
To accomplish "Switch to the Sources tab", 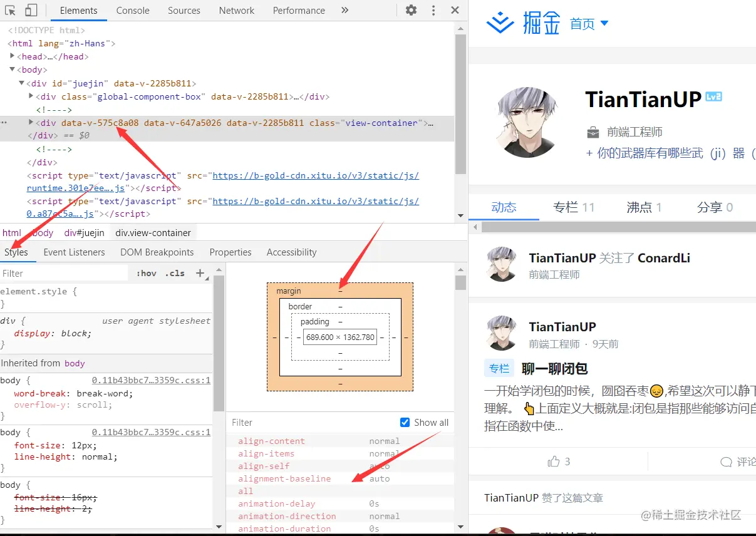I will pyautogui.click(x=184, y=11).
